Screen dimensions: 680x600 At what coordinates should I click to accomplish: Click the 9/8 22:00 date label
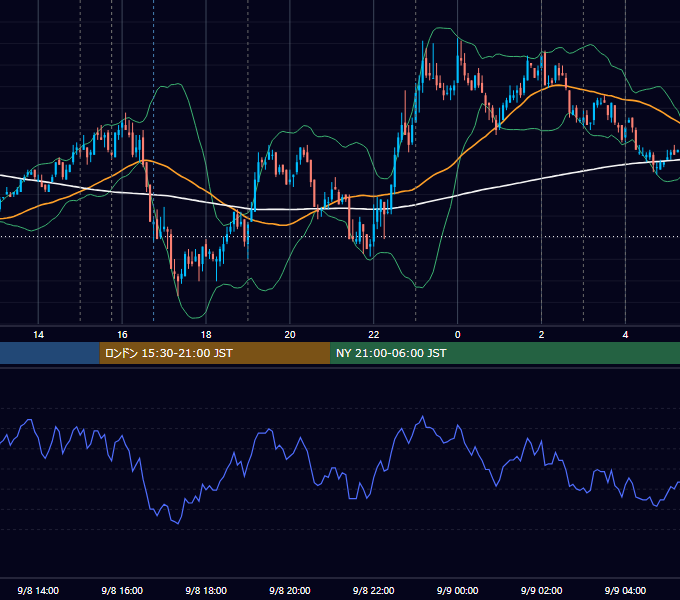click(373, 590)
